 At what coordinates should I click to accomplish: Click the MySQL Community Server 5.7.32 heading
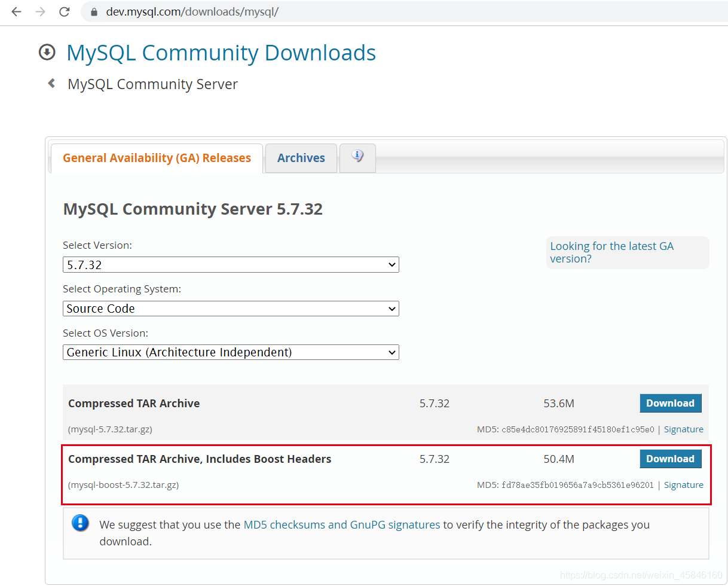coord(192,209)
